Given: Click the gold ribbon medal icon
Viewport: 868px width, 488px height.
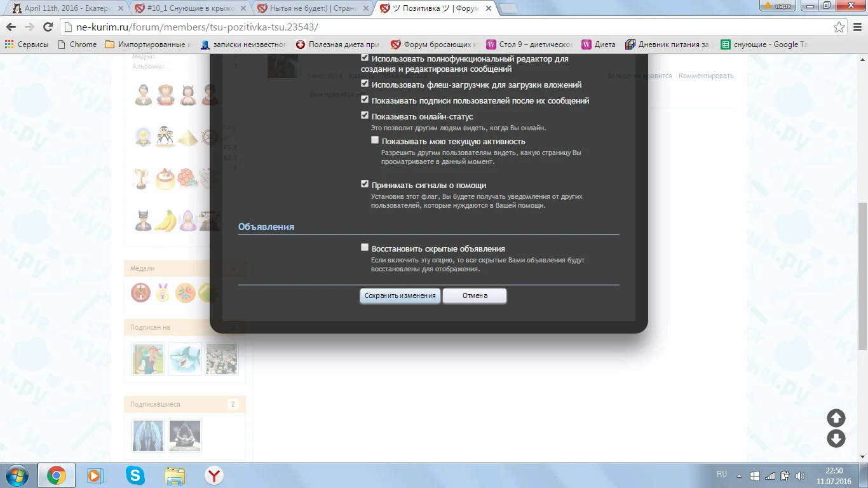Looking at the screenshot, I should [x=163, y=292].
